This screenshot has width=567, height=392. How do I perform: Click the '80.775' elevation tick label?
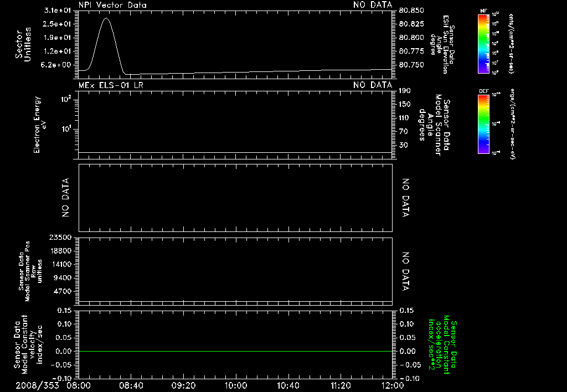[411, 51]
